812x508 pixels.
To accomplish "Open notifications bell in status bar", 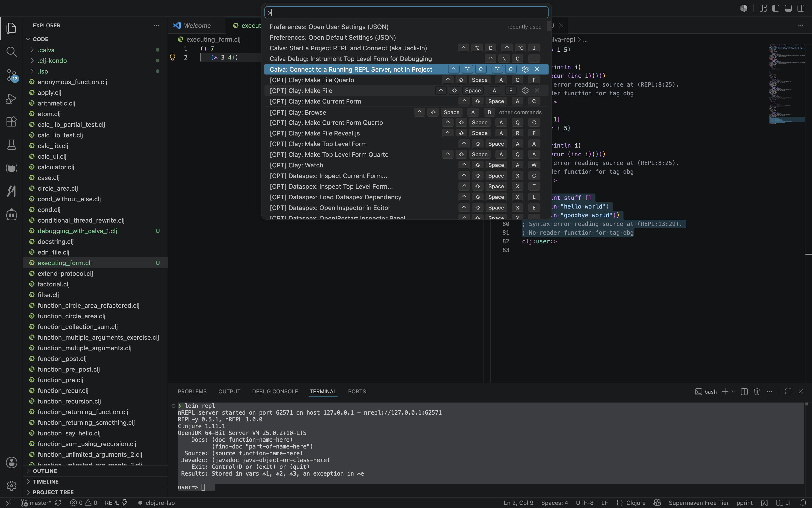I will pos(803,503).
